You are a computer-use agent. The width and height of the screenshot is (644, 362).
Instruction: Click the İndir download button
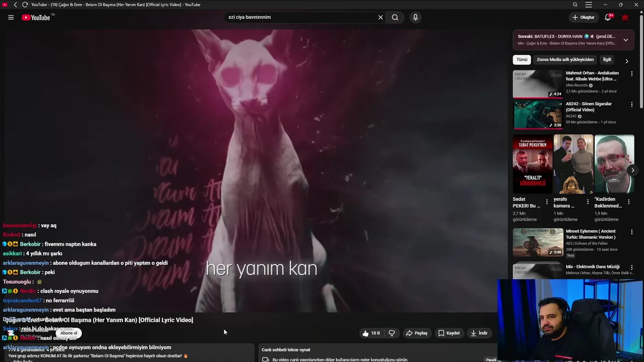click(x=479, y=333)
